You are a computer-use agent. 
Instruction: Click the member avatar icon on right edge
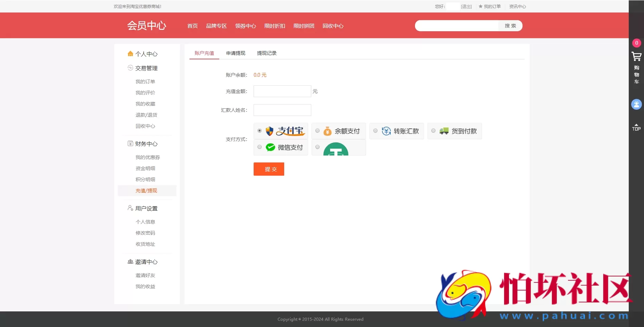pyautogui.click(x=637, y=104)
